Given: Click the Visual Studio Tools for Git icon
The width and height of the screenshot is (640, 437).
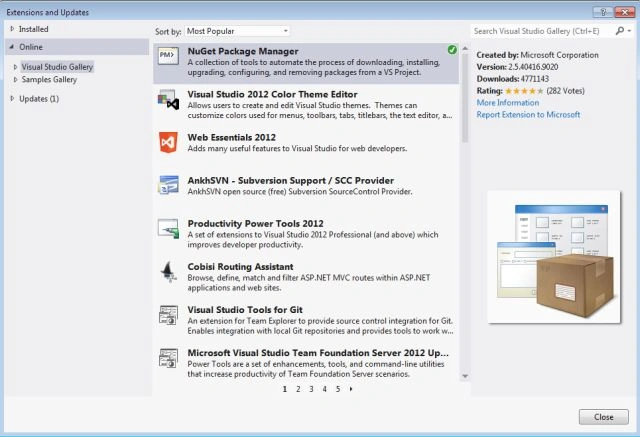Looking at the screenshot, I should pyautogui.click(x=168, y=315).
